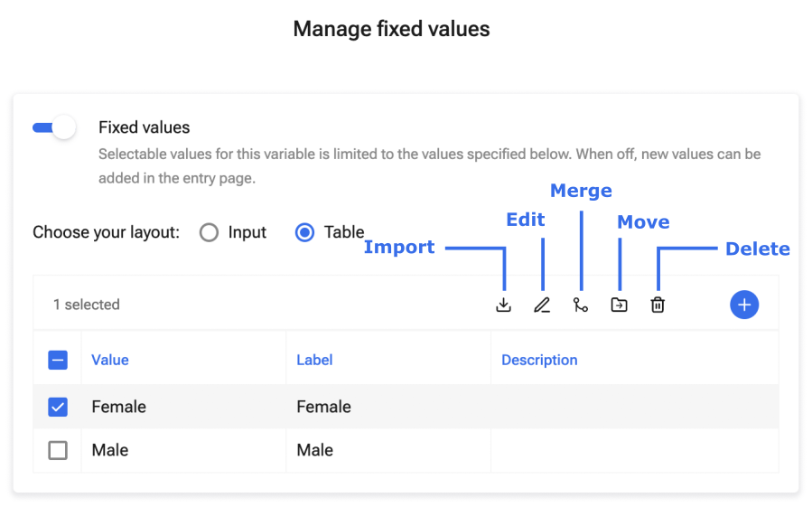
Task: Sort by the Value column header
Action: [x=110, y=360]
